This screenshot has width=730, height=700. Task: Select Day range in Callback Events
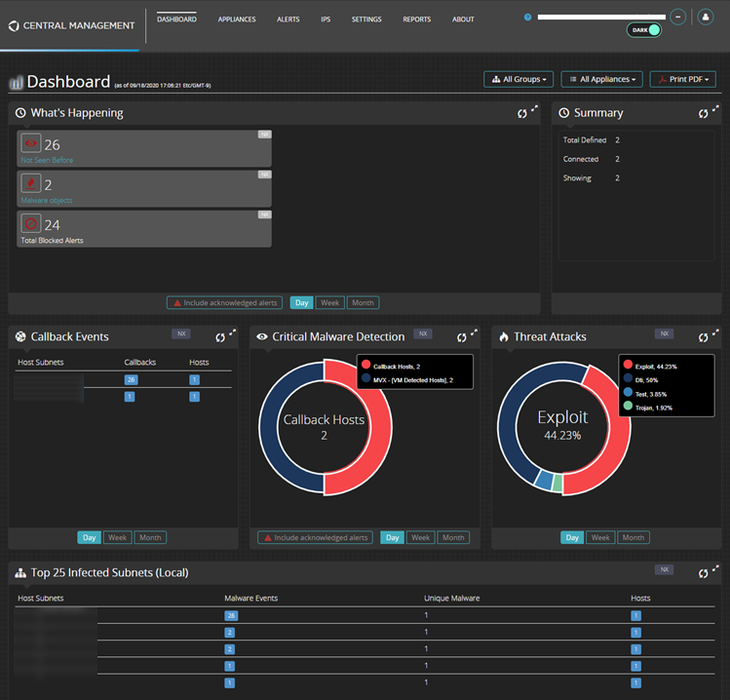point(89,537)
